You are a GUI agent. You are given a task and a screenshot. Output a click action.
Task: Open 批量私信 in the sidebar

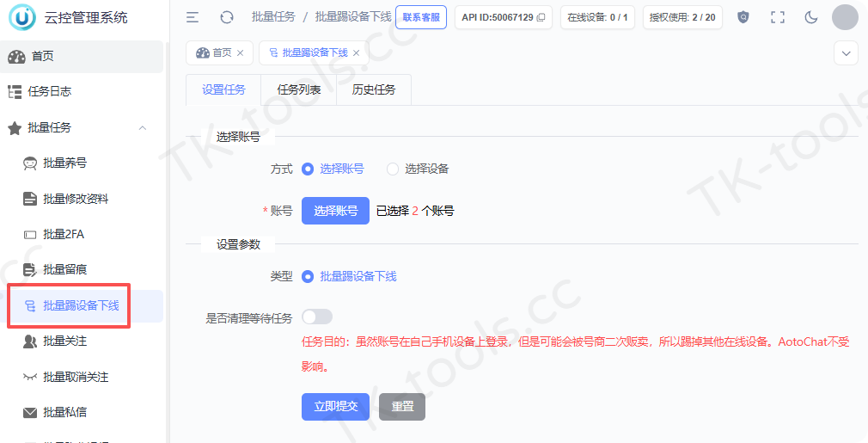(82, 413)
